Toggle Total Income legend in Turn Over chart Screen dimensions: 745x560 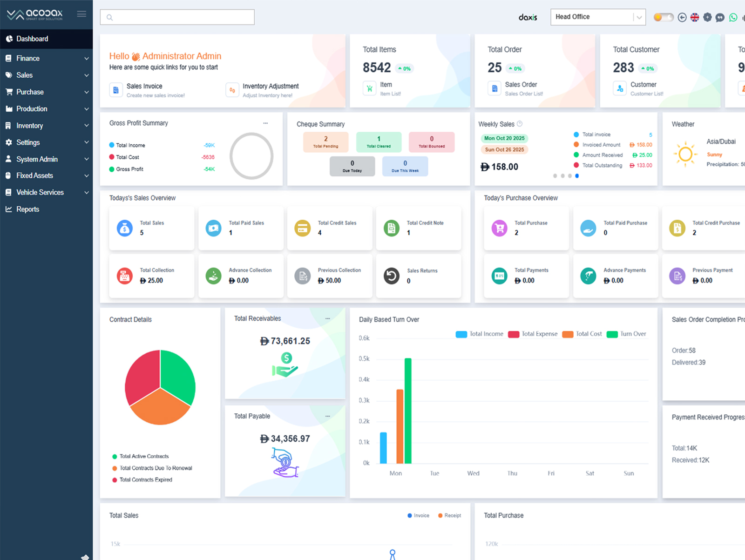(x=480, y=334)
